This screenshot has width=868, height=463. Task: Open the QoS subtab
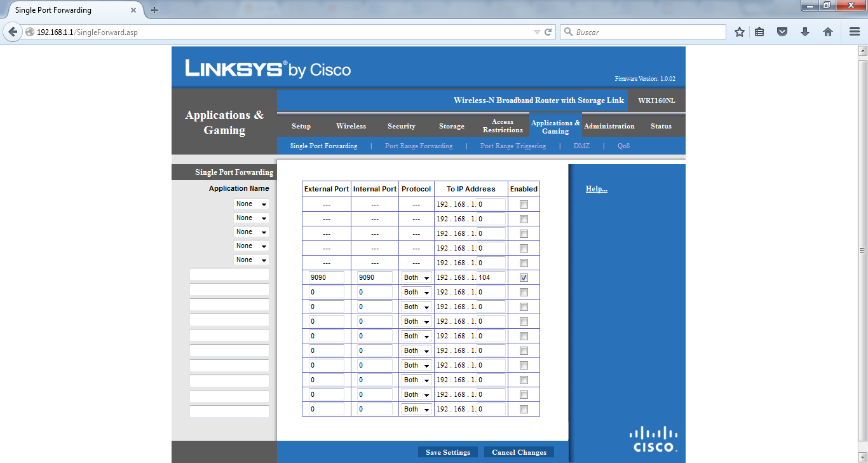click(624, 146)
